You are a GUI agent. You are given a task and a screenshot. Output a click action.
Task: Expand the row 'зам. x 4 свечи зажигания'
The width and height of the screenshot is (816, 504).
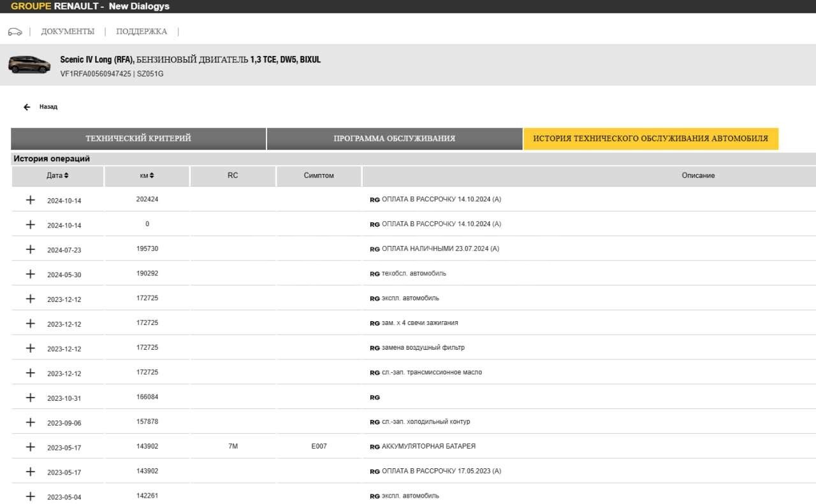[x=30, y=323]
